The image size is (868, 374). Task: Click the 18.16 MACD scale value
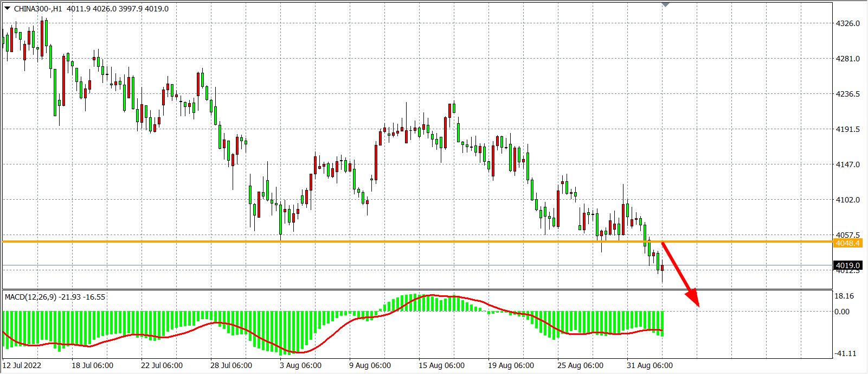coord(846,296)
